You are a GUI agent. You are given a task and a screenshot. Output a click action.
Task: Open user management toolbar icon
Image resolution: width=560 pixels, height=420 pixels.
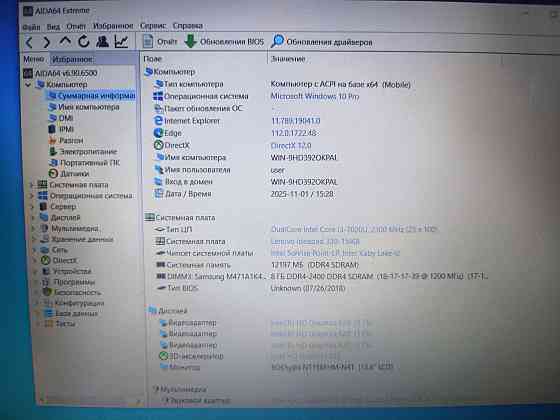(102, 42)
